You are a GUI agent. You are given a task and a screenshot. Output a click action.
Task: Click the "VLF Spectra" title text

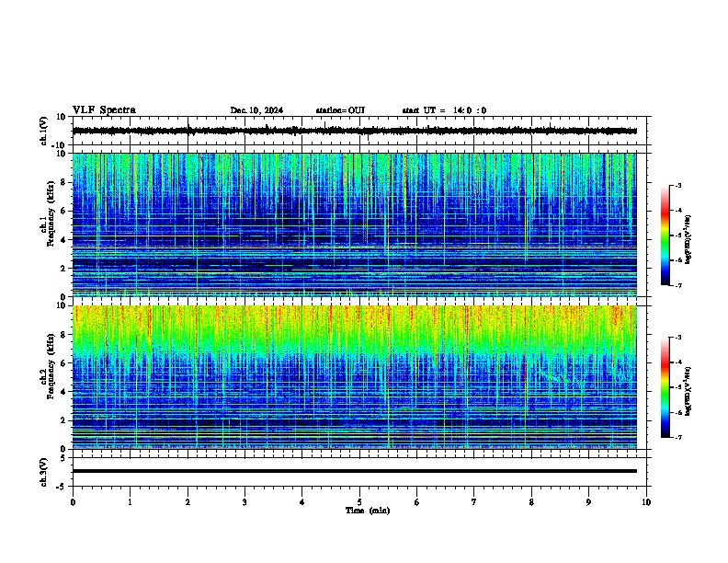[104, 110]
